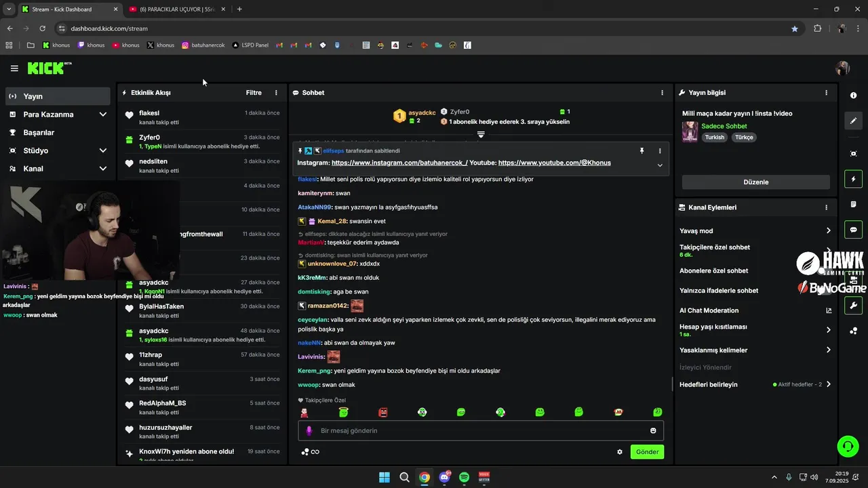Open Yavaş mod settings
The width and height of the screenshot is (868, 488).
pos(755,231)
